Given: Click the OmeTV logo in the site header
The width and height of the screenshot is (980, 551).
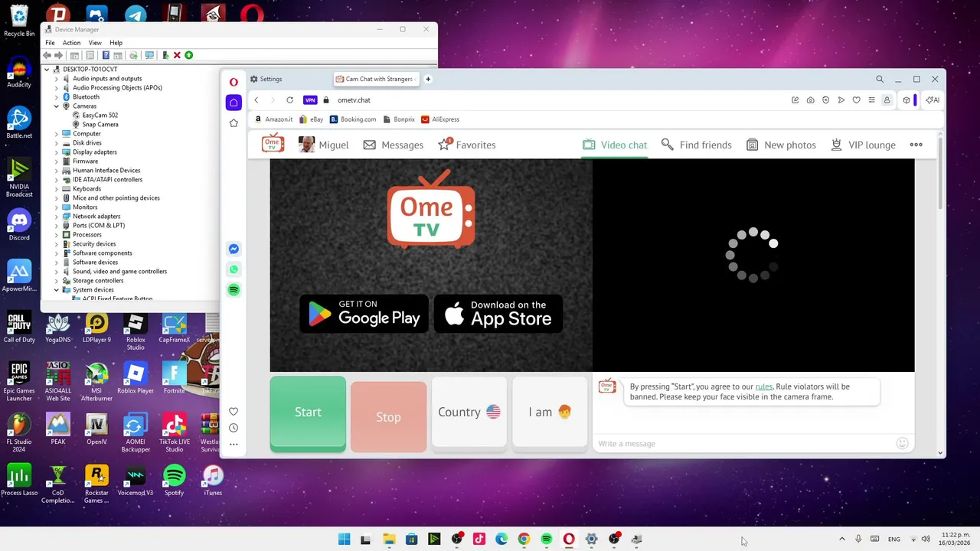Looking at the screenshot, I should [273, 144].
